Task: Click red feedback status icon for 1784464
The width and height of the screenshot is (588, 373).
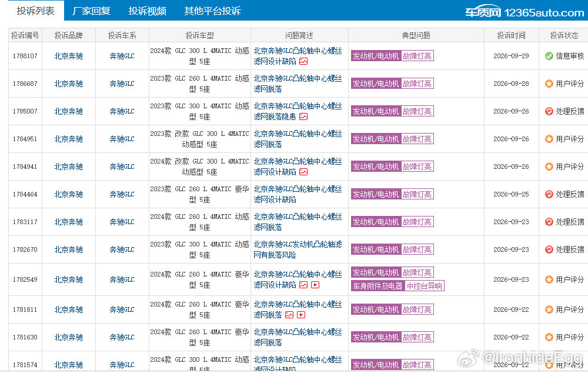Action: coord(549,194)
